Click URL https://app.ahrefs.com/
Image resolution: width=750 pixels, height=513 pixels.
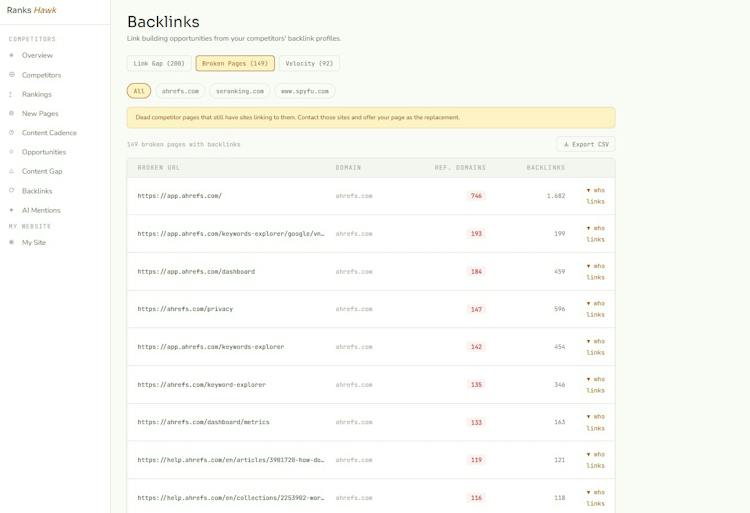tap(179, 196)
